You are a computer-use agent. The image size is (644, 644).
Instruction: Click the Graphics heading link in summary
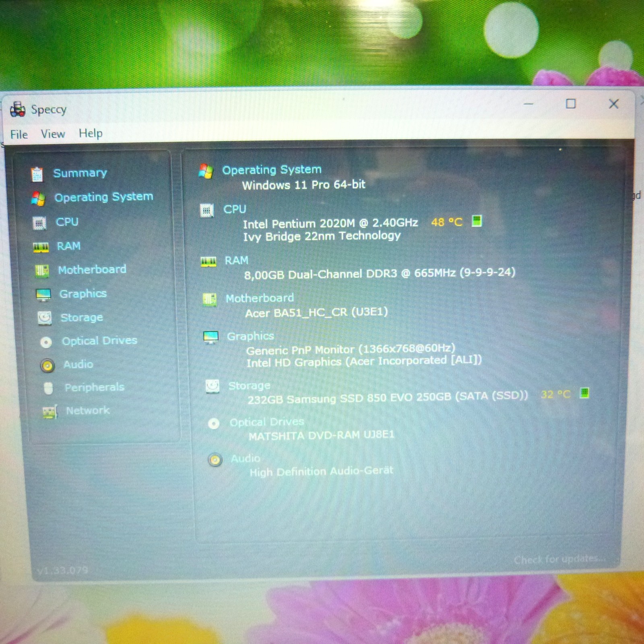250,336
